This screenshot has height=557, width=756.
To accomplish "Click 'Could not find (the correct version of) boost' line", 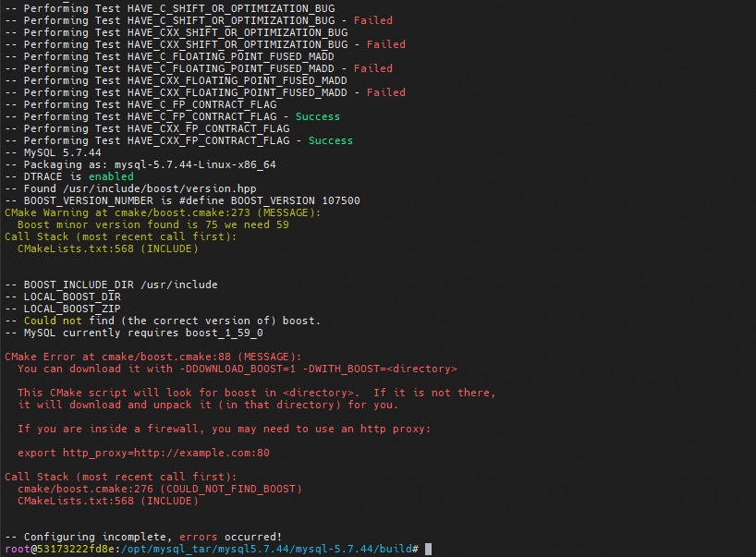I will click(x=163, y=321).
